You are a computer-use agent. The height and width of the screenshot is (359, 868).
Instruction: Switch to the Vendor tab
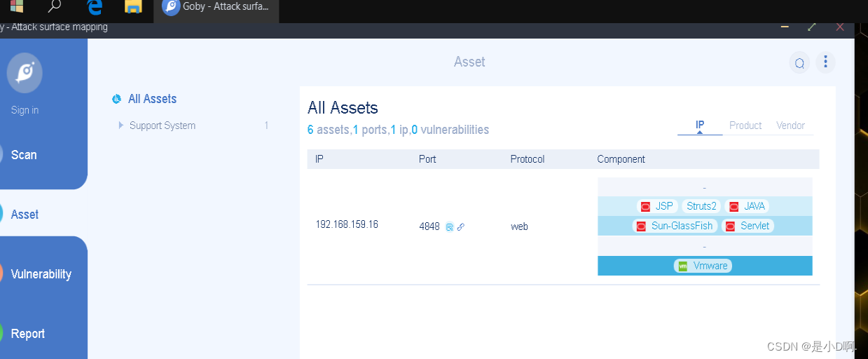coord(790,126)
